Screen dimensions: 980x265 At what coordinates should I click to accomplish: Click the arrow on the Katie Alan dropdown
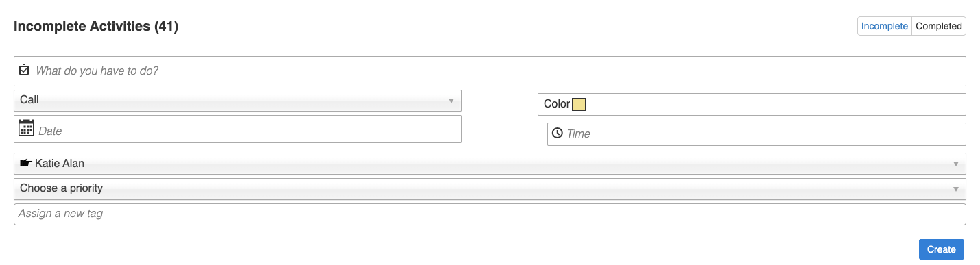[x=956, y=164]
